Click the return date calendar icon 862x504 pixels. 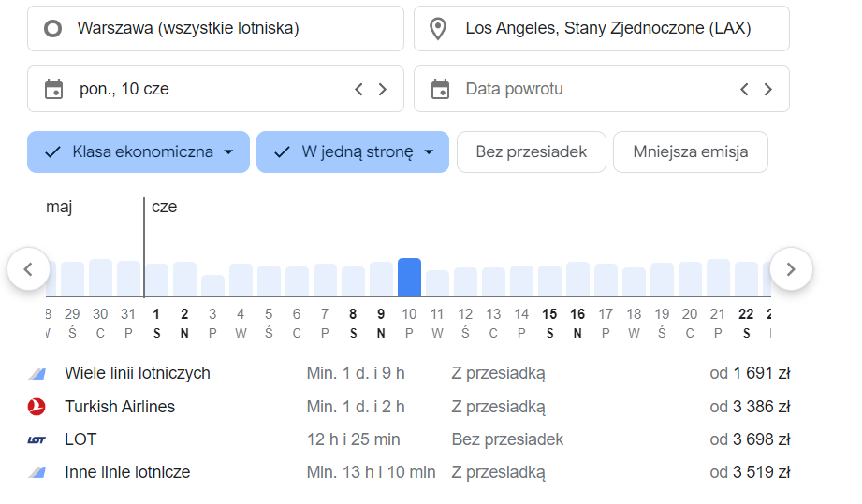coord(440,90)
